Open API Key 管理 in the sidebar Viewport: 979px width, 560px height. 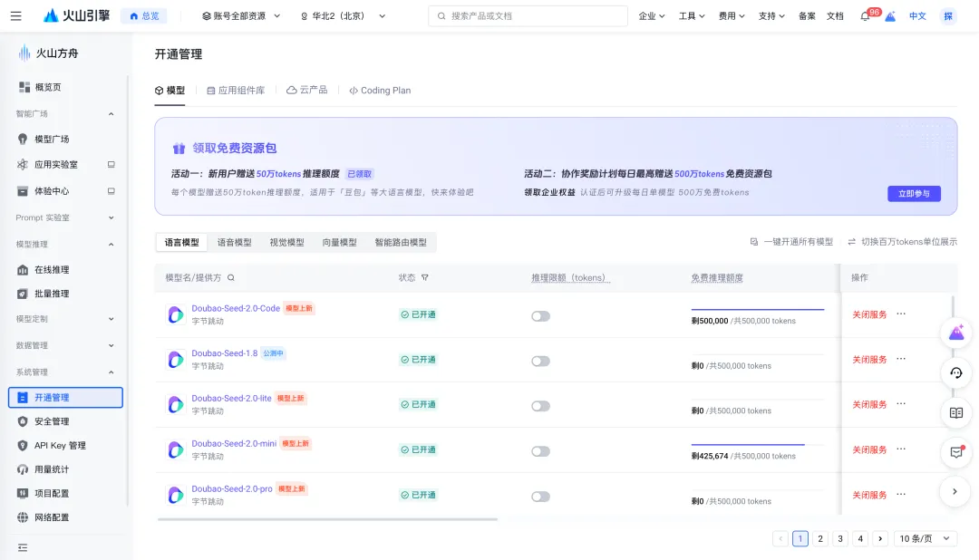(x=59, y=445)
